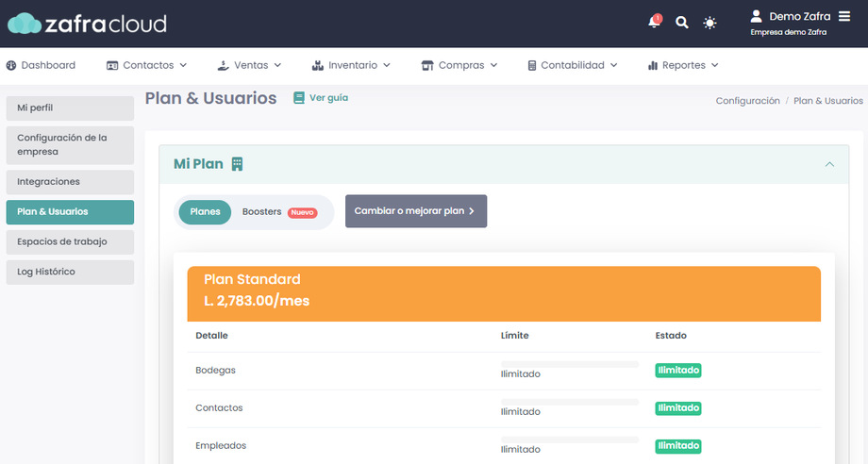Open search with the magnifier icon
The width and height of the screenshot is (868, 464).
point(682,22)
